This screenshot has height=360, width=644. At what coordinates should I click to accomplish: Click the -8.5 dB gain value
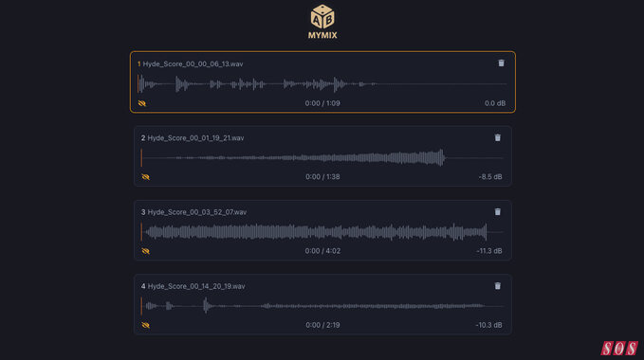tap(490, 177)
